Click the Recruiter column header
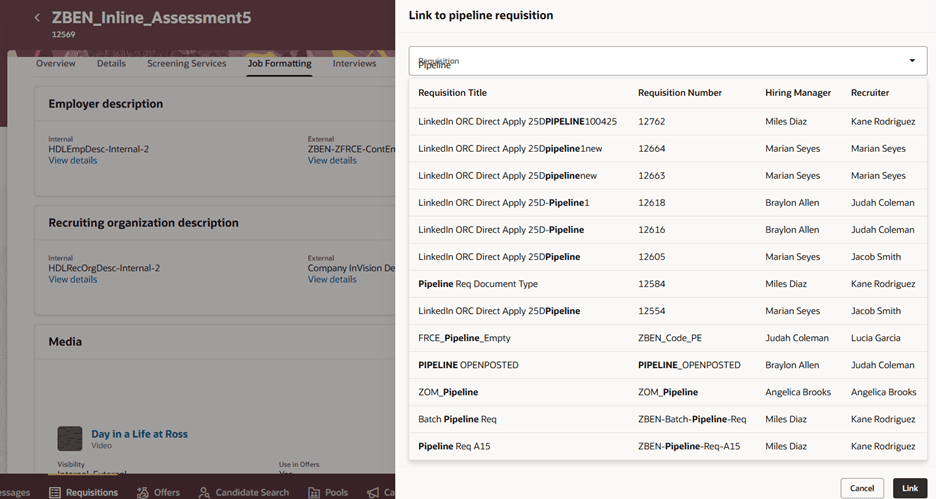The height and width of the screenshot is (499, 936). (x=870, y=93)
